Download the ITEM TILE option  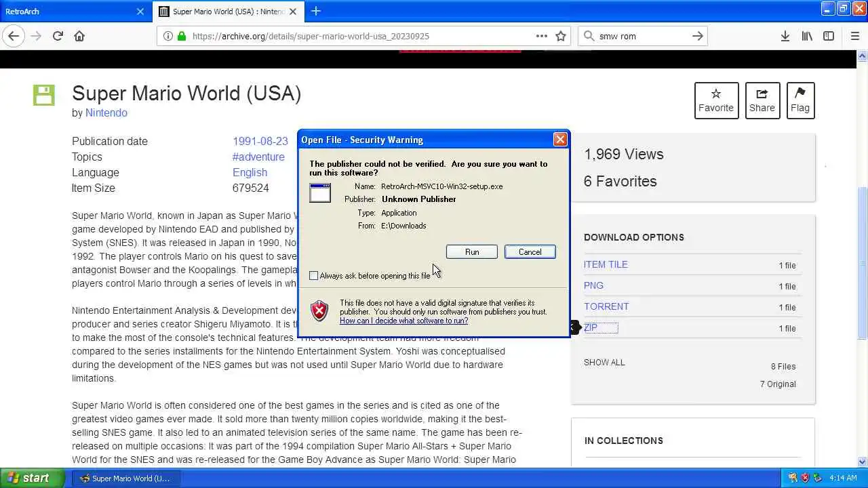(606, 264)
